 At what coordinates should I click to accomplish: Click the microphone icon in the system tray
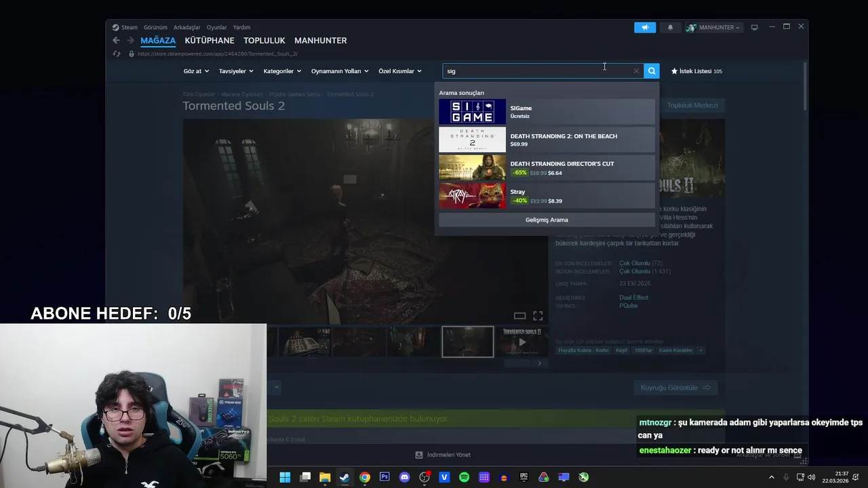click(786, 477)
